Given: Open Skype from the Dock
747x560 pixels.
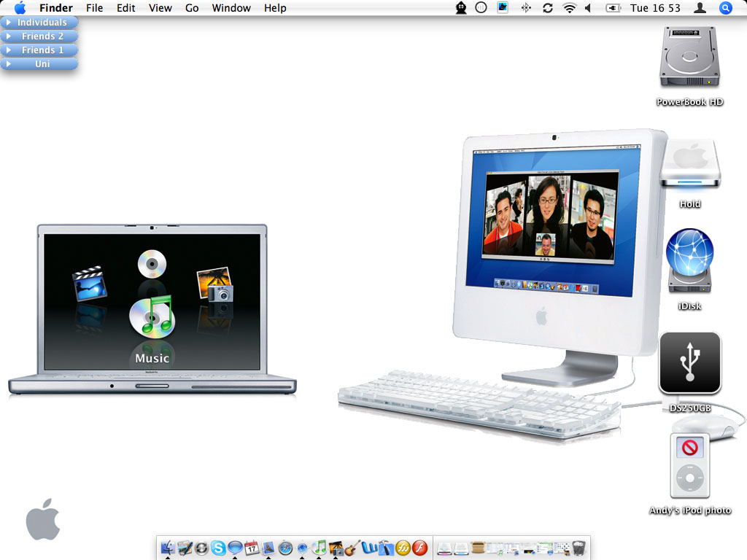Looking at the screenshot, I should 218,548.
